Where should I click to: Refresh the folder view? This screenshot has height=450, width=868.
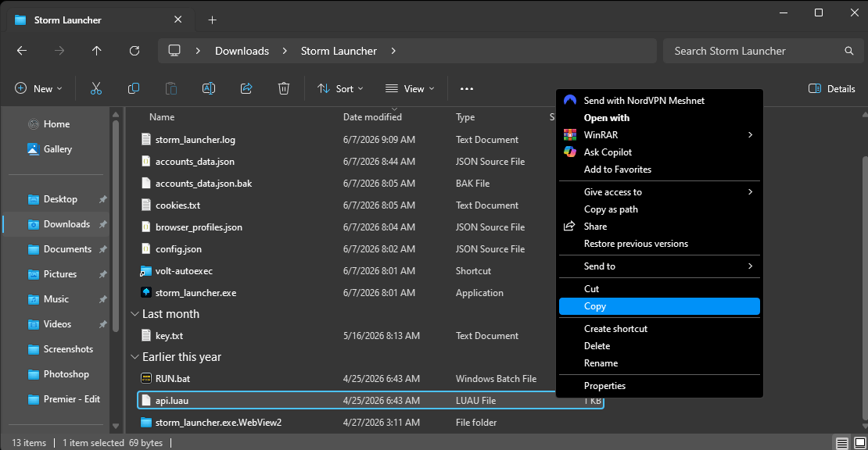pyautogui.click(x=134, y=51)
